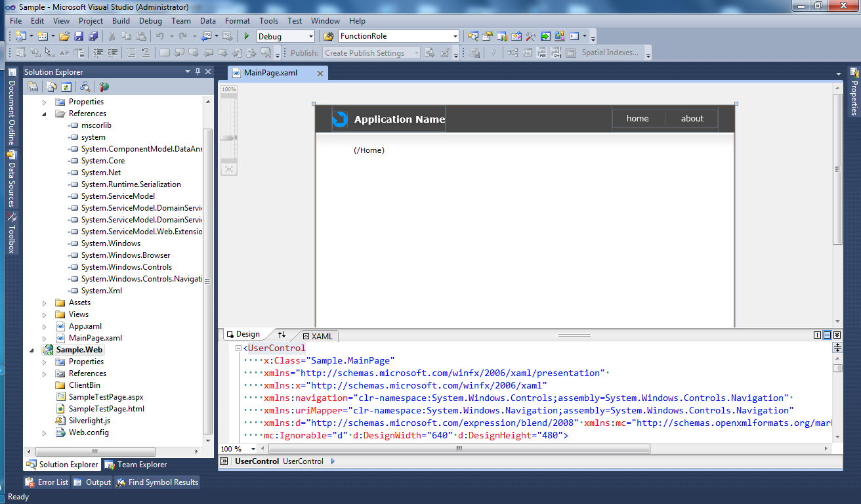Viewport: 861px width, 504px height.
Task: Click the Command Window toolbar icon
Action: click(x=574, y=36)
